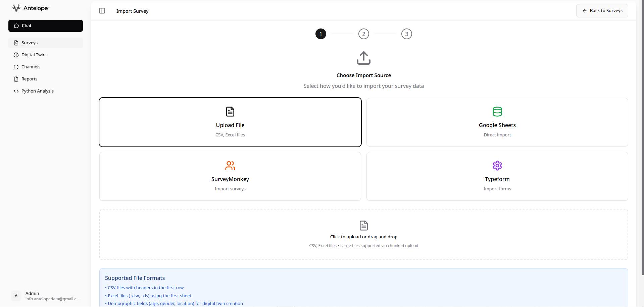Click the Antelope logo

click(30, 8)
